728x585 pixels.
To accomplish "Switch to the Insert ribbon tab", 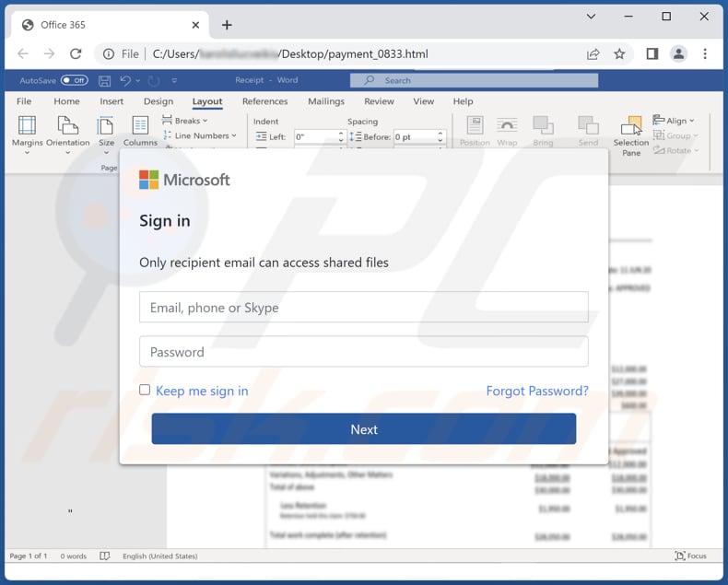I will tap(112, 101).
